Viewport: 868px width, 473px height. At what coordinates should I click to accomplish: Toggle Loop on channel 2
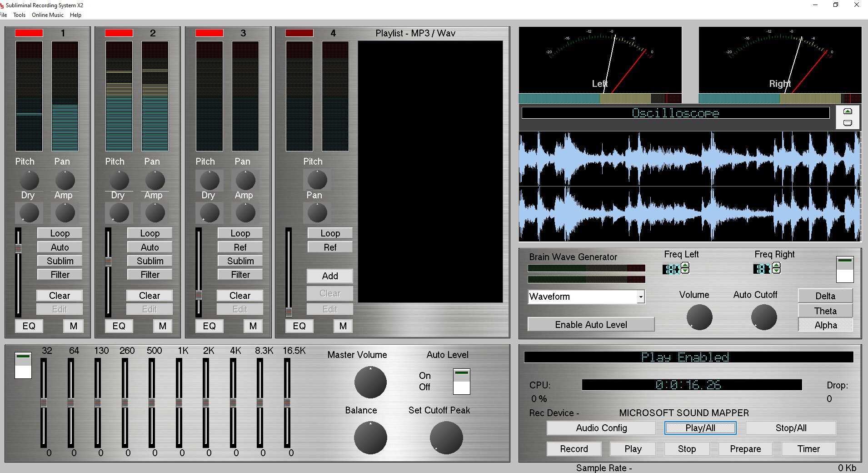[150, 233]
